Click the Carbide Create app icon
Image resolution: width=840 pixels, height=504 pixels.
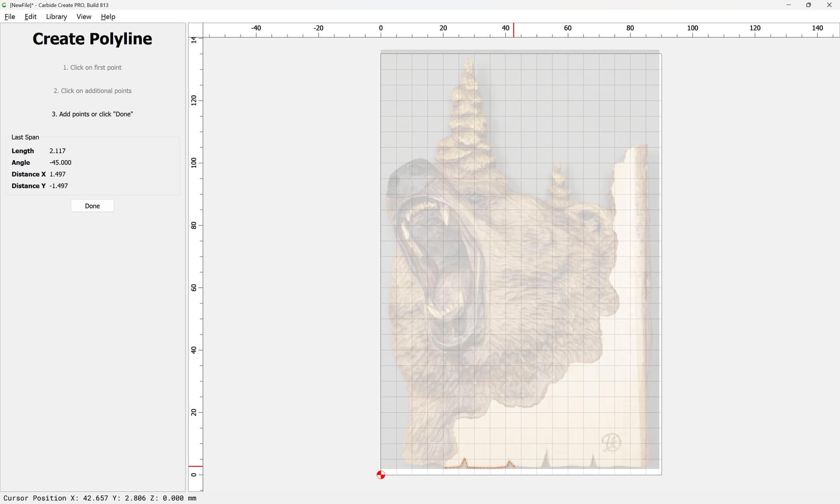[x=4, y=5]
